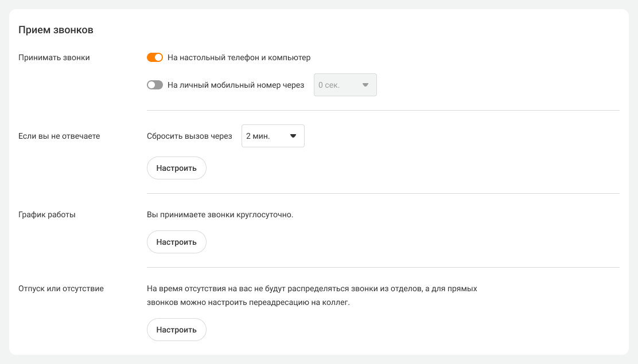Click the "На настольный телефон и компьютер" text
The image size is (638, 364).
239,57
